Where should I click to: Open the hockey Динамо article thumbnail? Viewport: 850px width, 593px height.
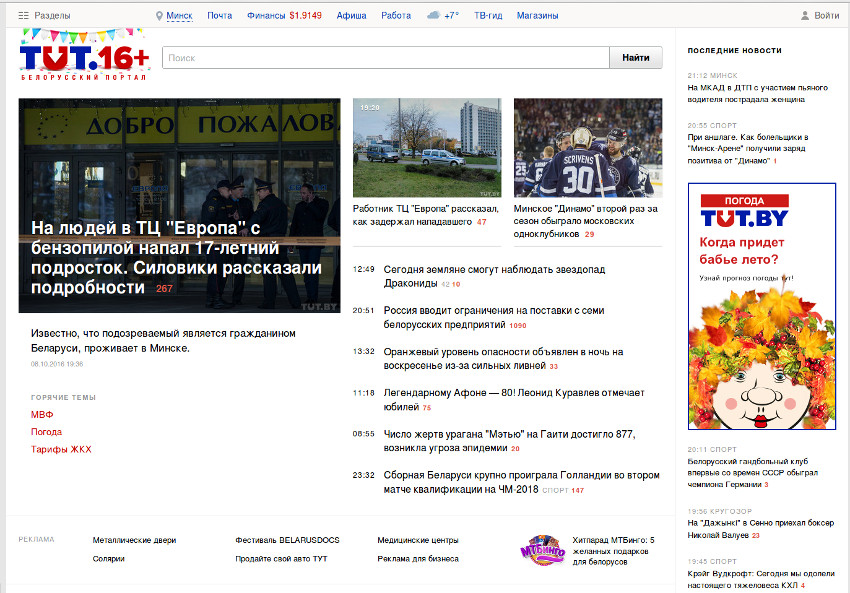(x=587, y=148)
